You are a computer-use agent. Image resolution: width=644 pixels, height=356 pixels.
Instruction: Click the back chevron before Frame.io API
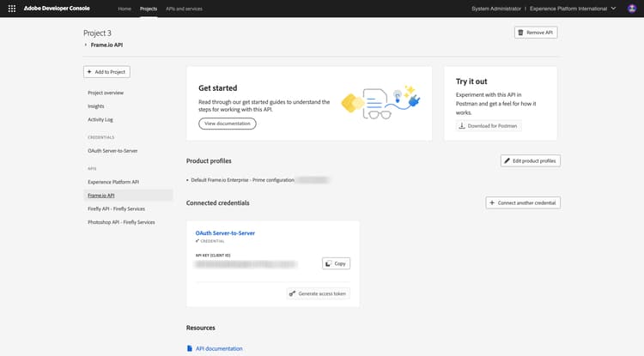(x=85, y=45)
